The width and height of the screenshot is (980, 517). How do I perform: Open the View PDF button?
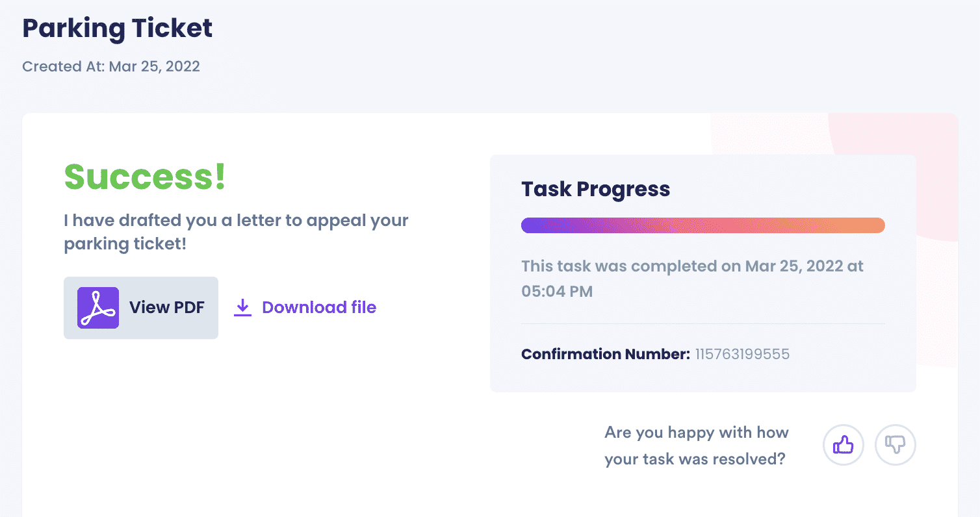pos(141,308)
